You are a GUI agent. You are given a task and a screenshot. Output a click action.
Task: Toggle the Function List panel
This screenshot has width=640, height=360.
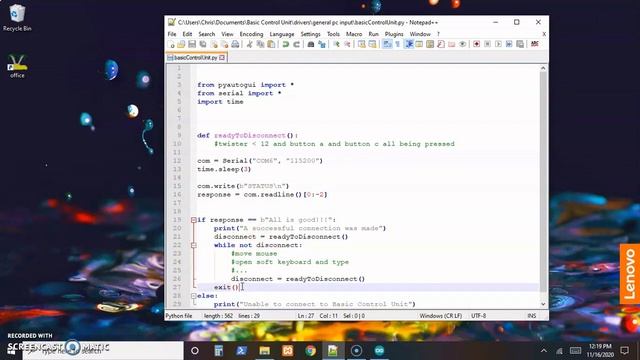coord(441,44)
